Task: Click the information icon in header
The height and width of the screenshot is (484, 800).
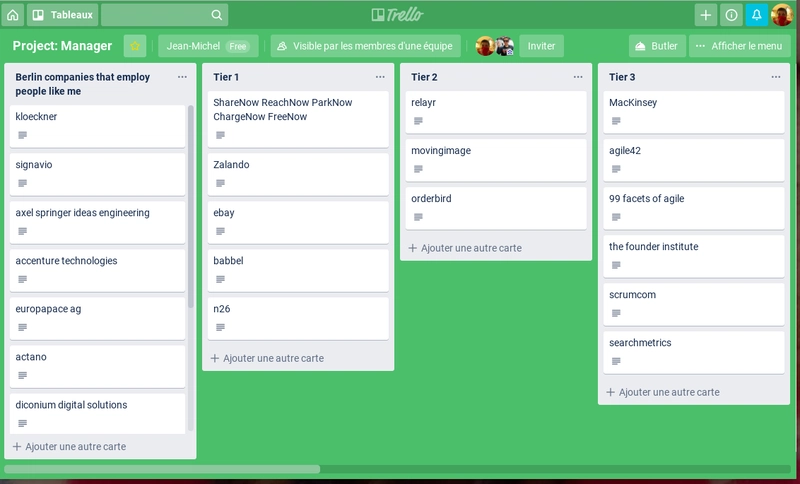Action: [731, 15]
